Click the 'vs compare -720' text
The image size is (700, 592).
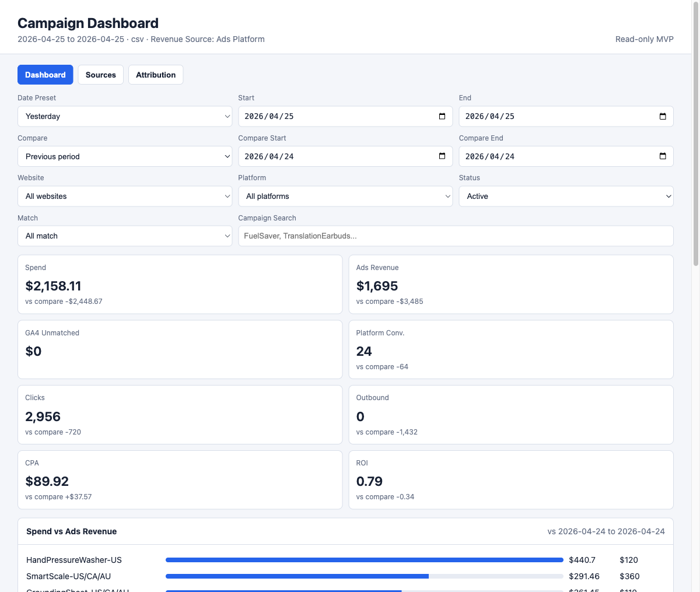[53, 432]
